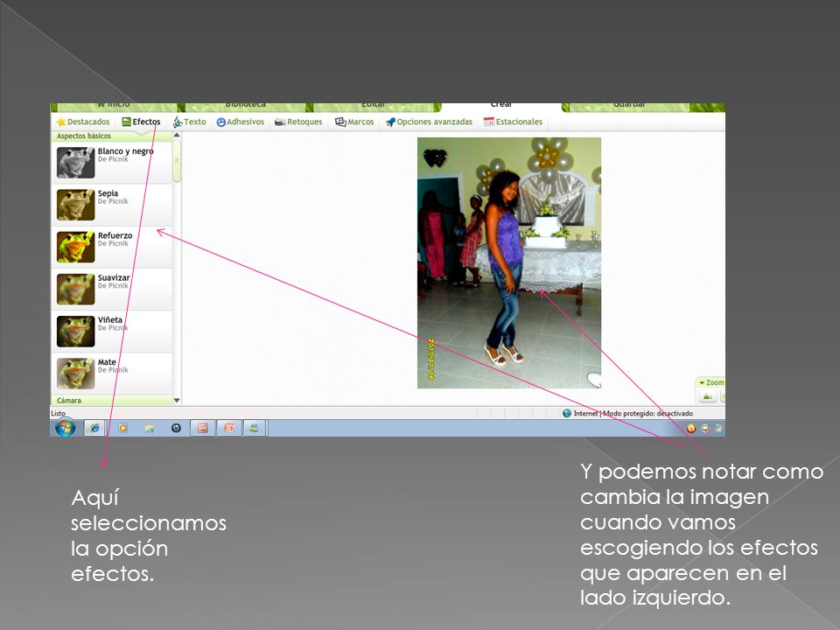Open Windows Media Player taskbar icon

point(122,428)
